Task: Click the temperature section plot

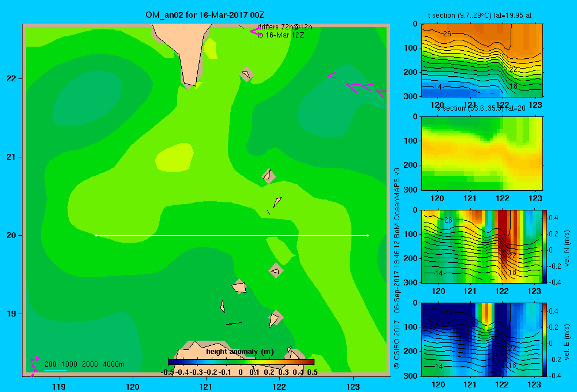Action: pos(482,61)
